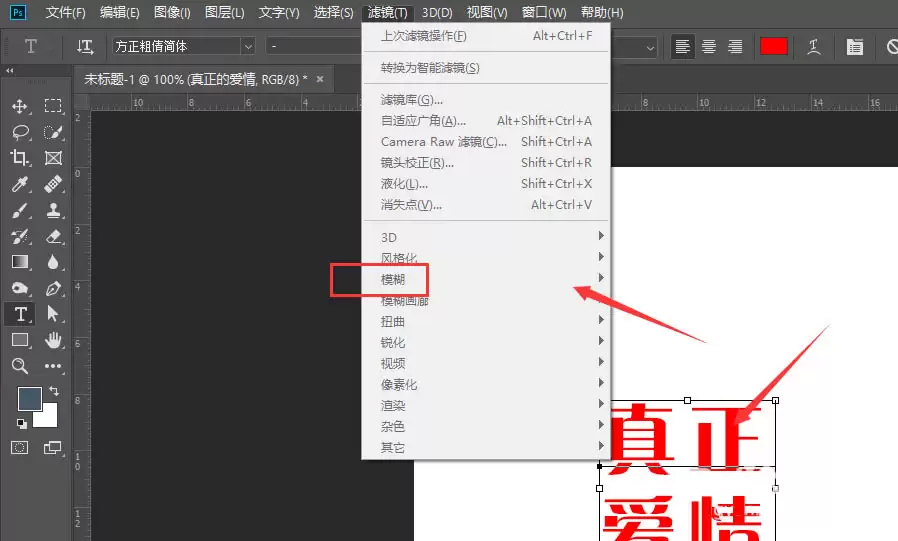
Task: Open 滤镜库(G)... filter gallery
Action: coord(486,100)
